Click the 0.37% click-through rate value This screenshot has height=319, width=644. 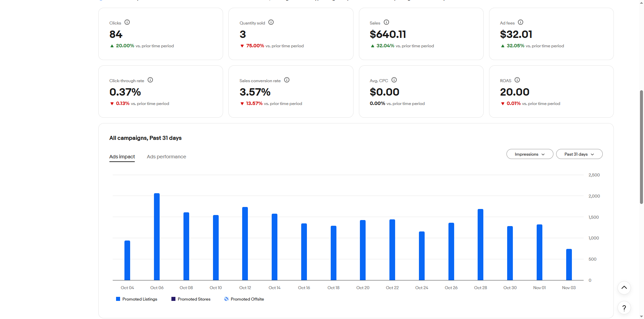point(125,92)
